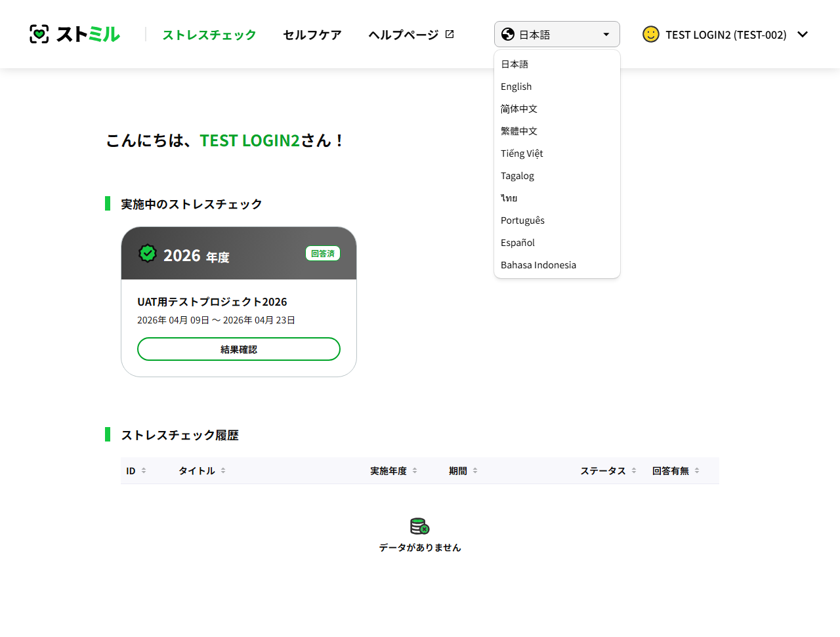Open the 日本語 language dropdown
Image resolution: width=840 pixels, height=637 pixels.
tap(556, 33)
